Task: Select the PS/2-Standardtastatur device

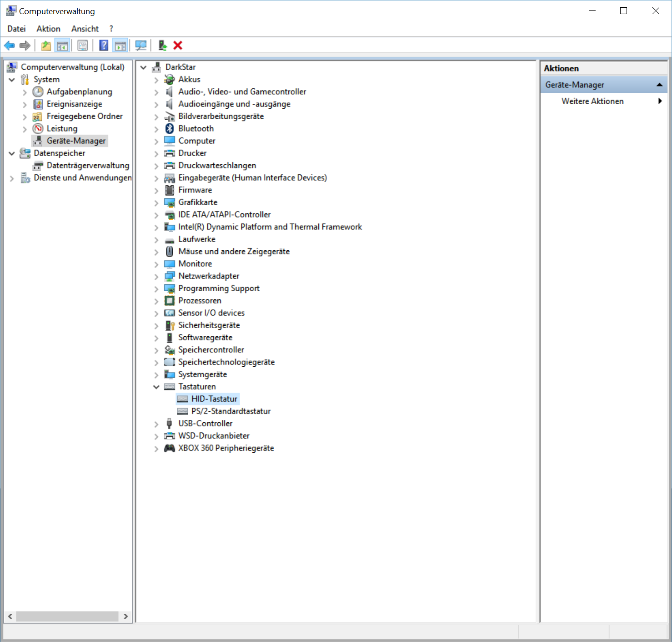Action: (231, 411)
